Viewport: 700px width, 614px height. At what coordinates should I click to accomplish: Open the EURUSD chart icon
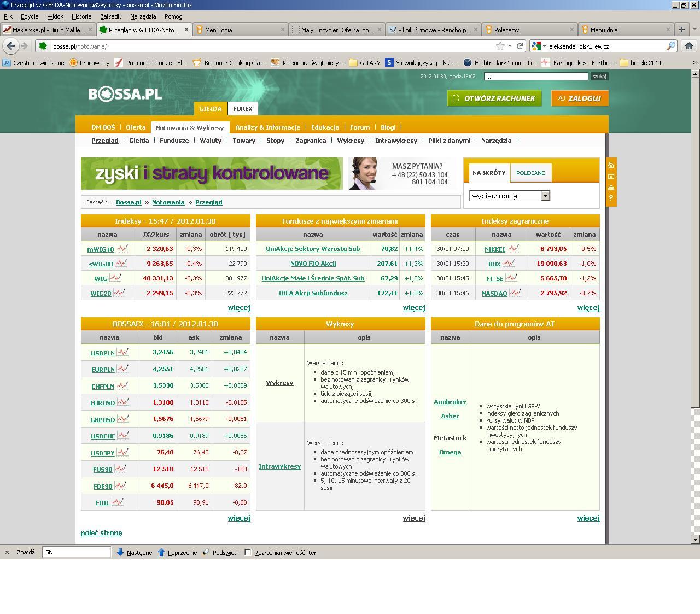pyautogui.click(x=123, y=402)
